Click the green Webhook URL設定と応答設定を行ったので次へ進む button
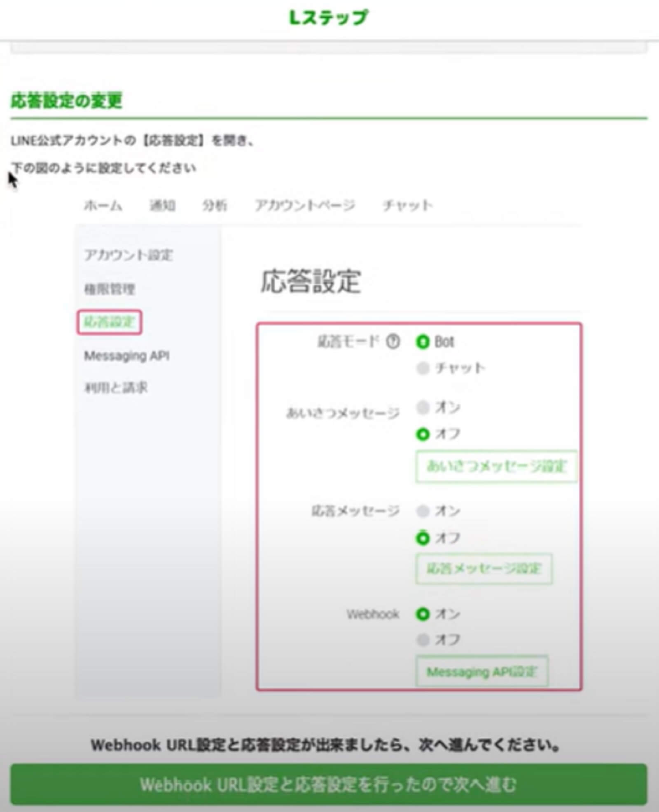 pos(329,784)
